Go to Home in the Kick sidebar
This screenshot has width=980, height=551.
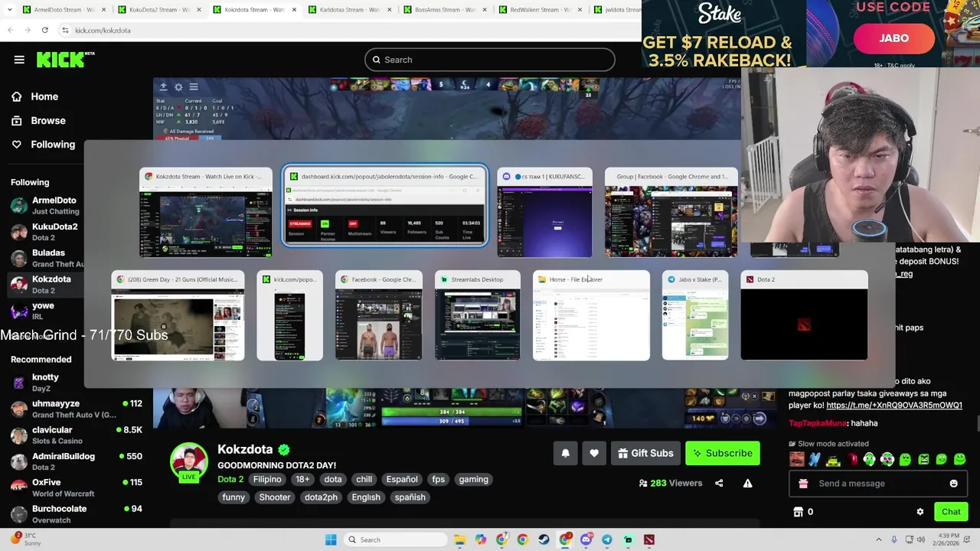pyautogui.click(x=44, y=96)
